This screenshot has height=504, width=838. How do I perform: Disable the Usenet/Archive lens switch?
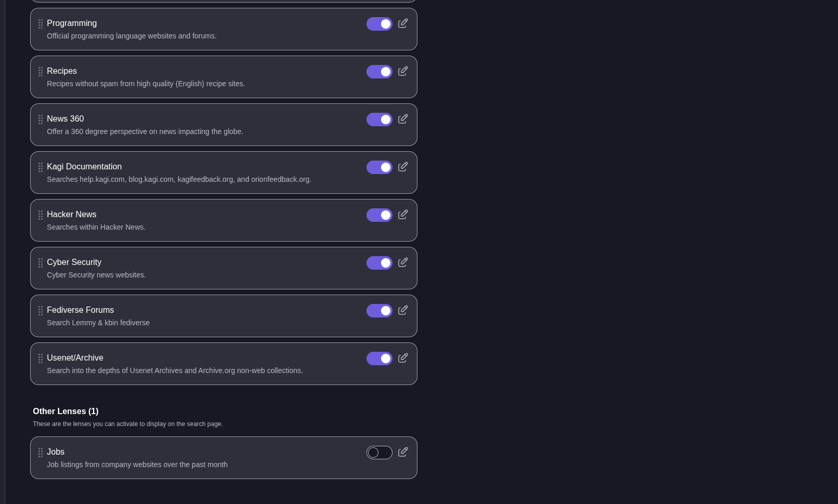tap(379, 359)
